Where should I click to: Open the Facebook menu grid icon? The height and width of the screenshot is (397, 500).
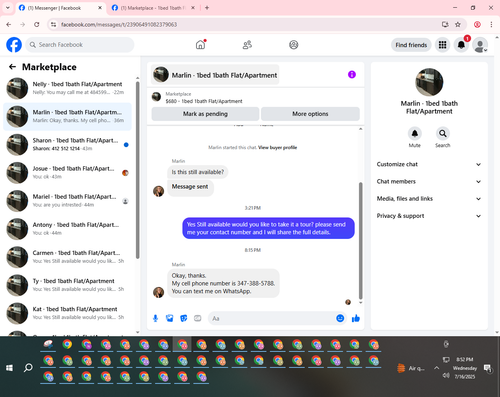(442, 45)
